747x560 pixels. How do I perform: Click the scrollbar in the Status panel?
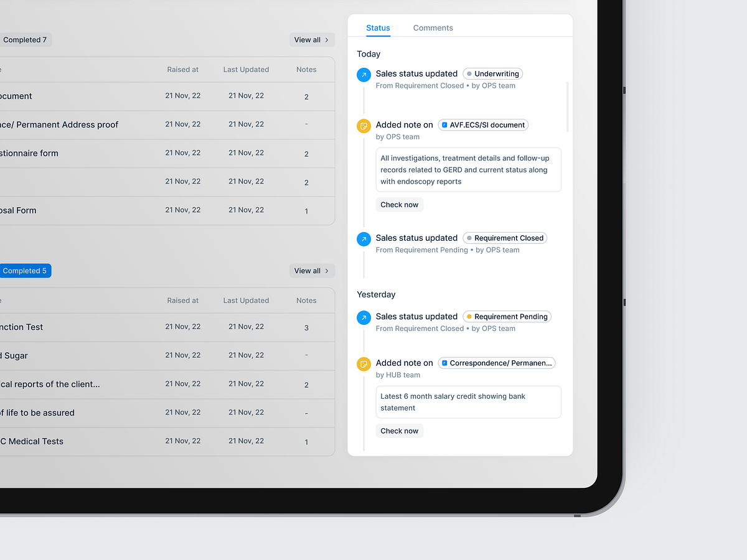coord(567,106)
